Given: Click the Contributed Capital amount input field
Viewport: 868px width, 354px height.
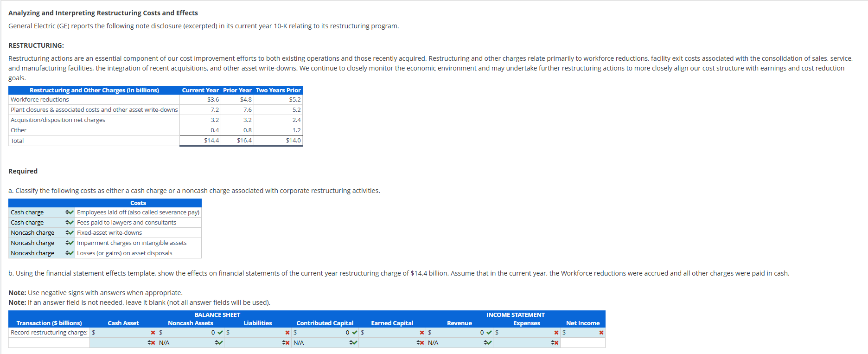Looking at the screenshot, I should point(324,332).
